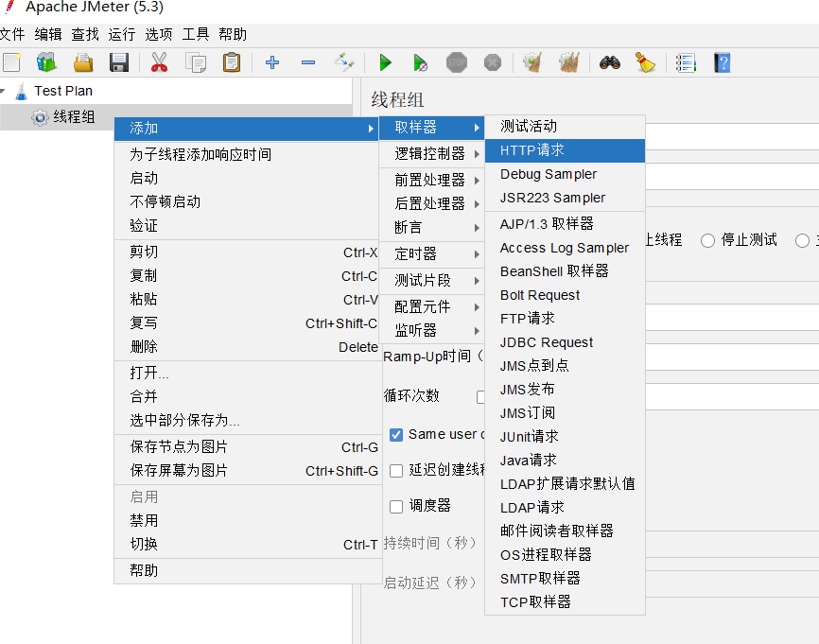Expand the 前置处理器 submenu
This screenshot has width=819, height=644.
click(432, 181)
